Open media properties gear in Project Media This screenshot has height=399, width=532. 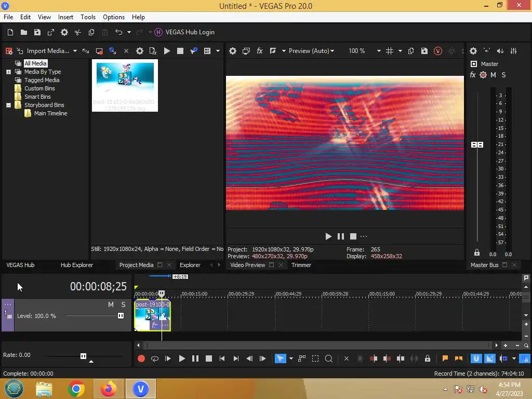pyautogui.click(x=139, y=51)
